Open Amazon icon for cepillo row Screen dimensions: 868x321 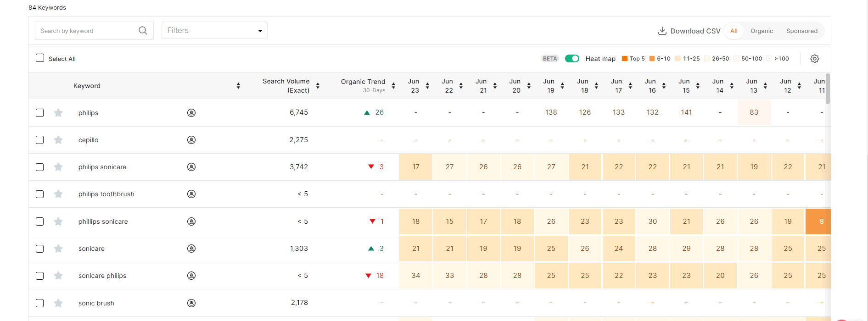(x=191, y=140)
